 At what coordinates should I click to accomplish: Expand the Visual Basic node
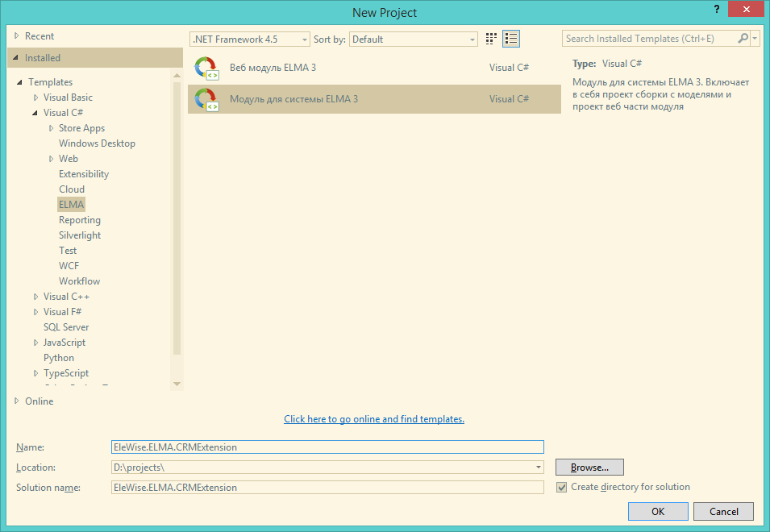pos(35,98)
